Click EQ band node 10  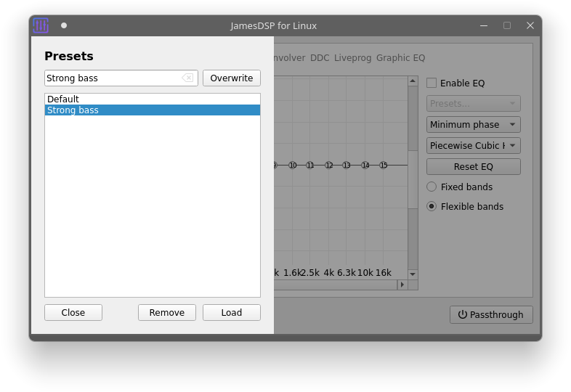click(x=293, y=166)
